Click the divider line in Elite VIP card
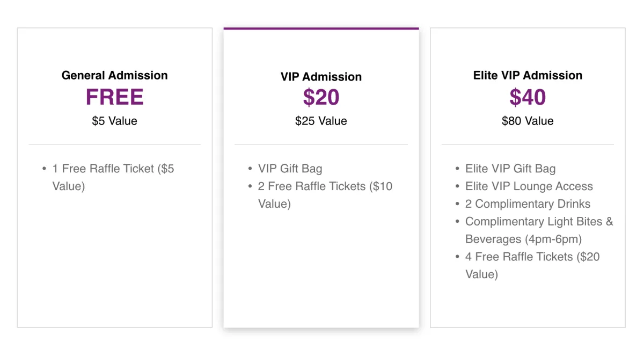Image resolution: width=644 pixels, height=356 pixels. (528, 144)
